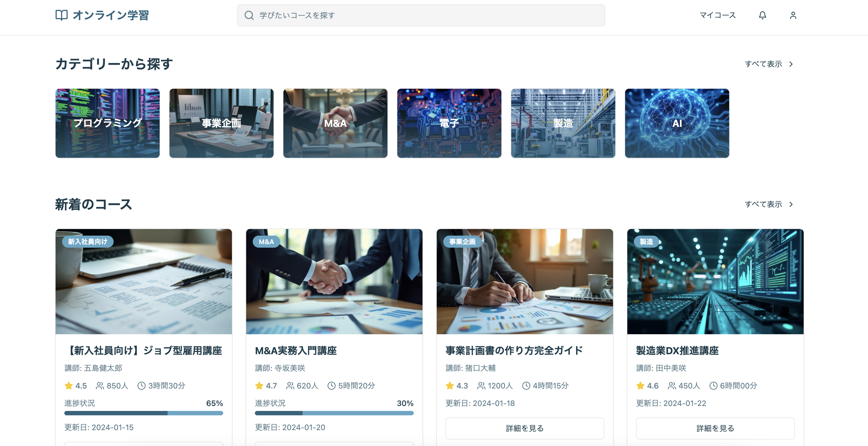Click the people icon showing 1200人
The height and width of the screenshot is (446, 868).
[482, 385]
